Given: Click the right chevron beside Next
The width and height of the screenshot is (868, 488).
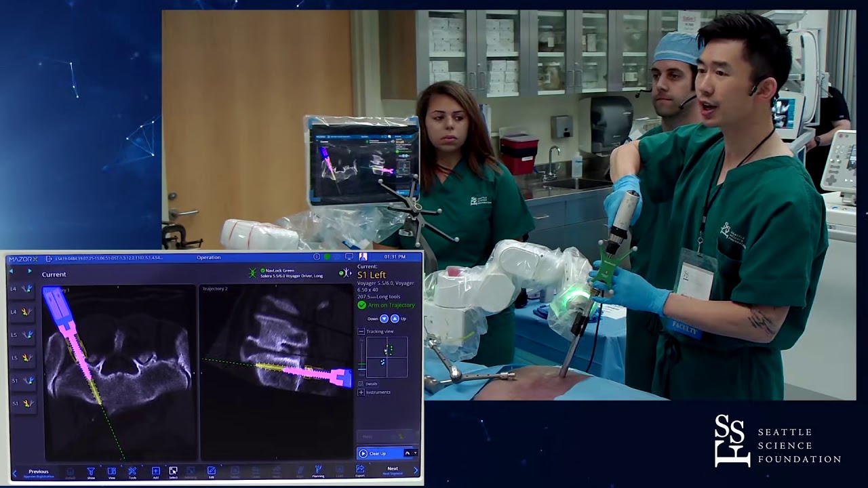Looking at the screenshot, I should click(415, 470).
